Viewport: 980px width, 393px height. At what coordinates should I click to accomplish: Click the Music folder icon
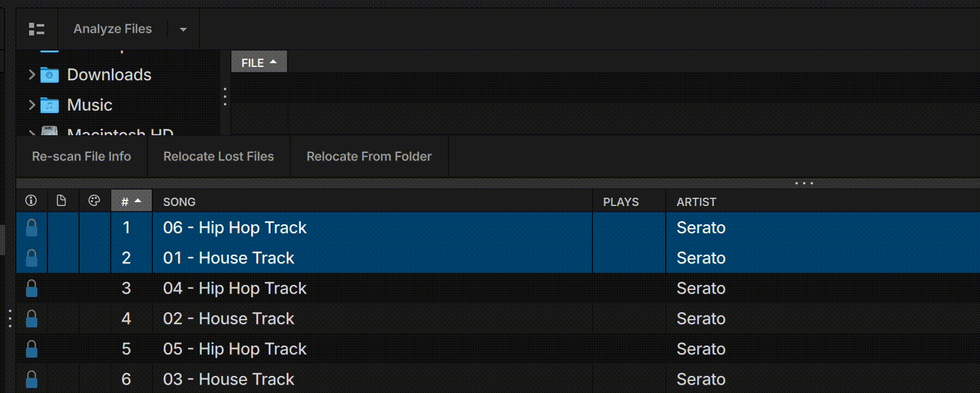(49, 105)
